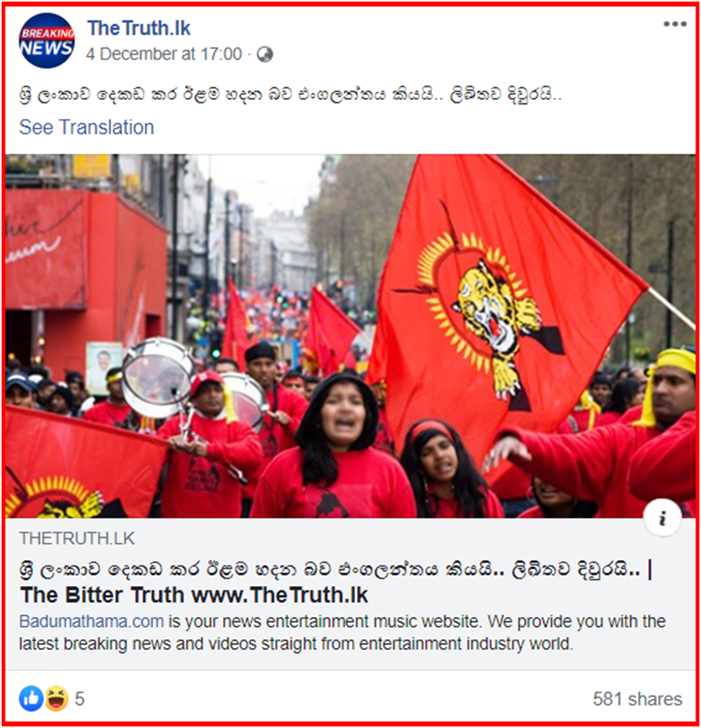This screenshot has width=701, height=728.
Task: Open post options with three-dots menu
Action: click(x=675, y=24)
